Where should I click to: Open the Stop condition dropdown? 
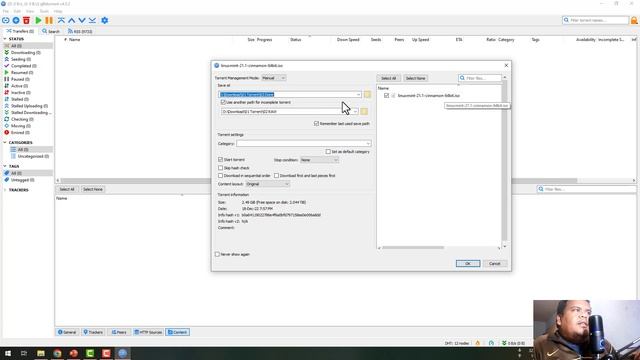click(319, 160)
